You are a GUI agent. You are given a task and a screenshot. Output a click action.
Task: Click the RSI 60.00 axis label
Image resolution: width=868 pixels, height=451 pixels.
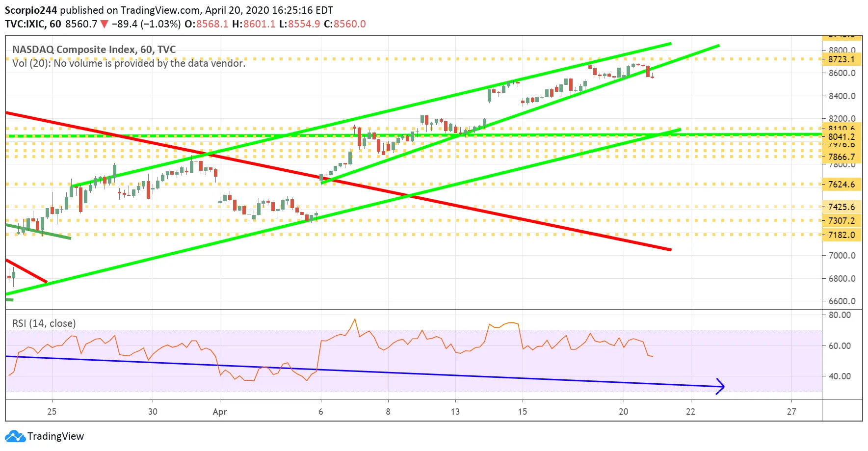(840, 346)
